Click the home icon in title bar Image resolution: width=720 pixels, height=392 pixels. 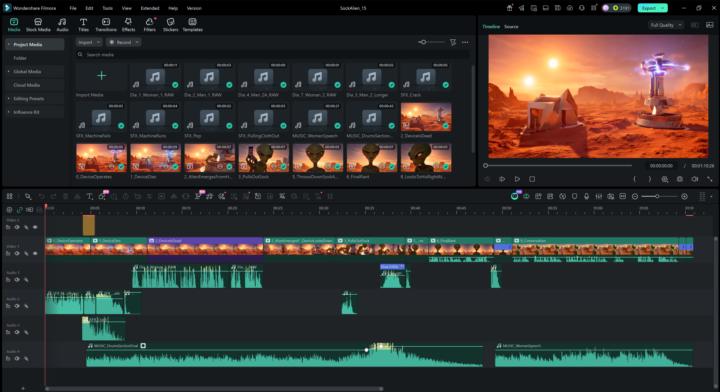click(x=509, y=8)
